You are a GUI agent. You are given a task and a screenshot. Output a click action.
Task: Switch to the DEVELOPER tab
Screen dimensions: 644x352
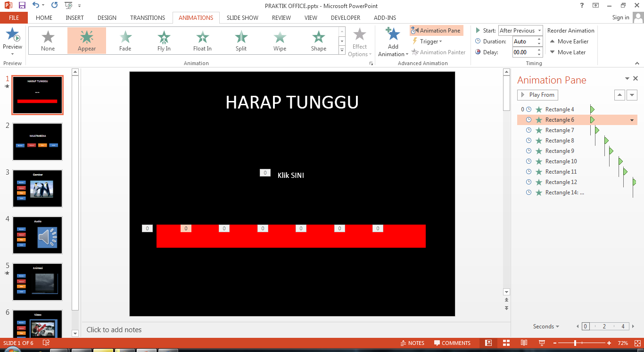coord(346,18)
